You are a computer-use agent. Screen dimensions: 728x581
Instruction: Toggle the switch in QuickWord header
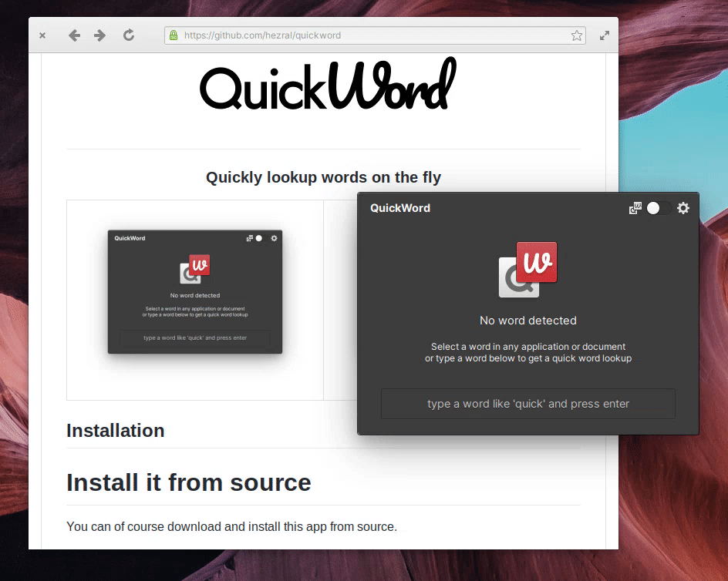pyautogui.click(x=659, y=208)
